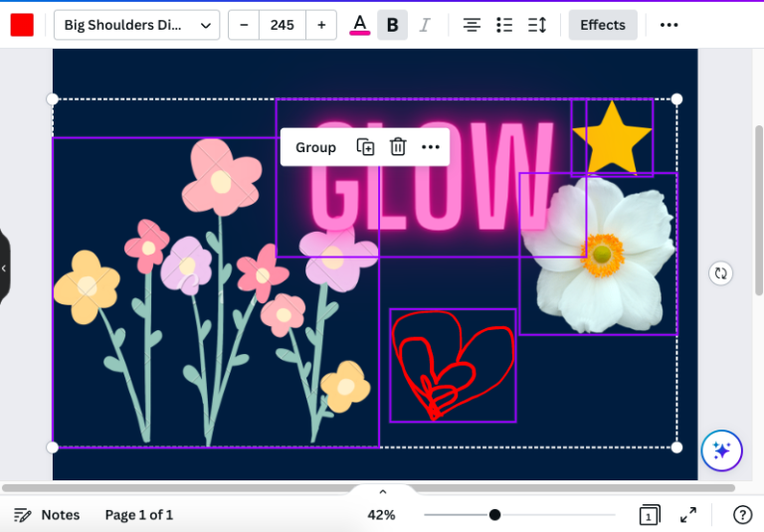The width and height of the screenshot is (764, 532).
Task: Click the Group button
Action: pyautogui.click(x=315, y=147)
